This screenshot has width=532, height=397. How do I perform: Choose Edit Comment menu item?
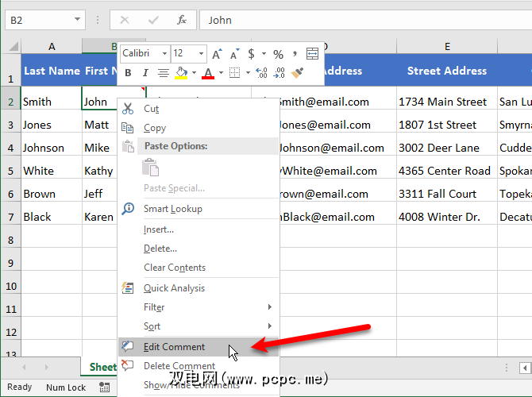(199, 347)
